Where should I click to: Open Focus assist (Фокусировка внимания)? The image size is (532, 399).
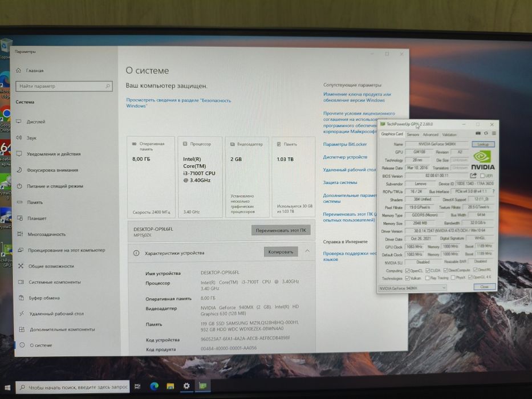pyautogui.click(x=52, y=170)
